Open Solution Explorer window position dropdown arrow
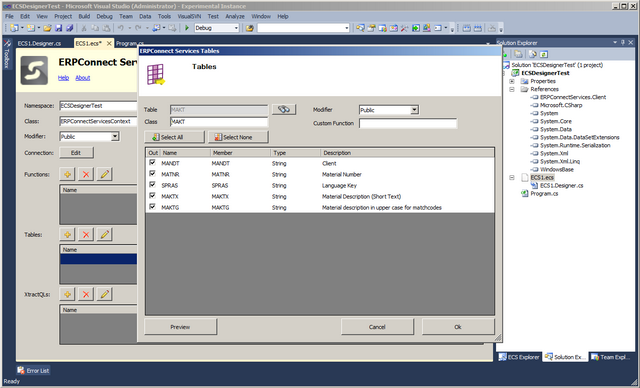The height and width of the screenshot is (388, 640). coord(615,42)
